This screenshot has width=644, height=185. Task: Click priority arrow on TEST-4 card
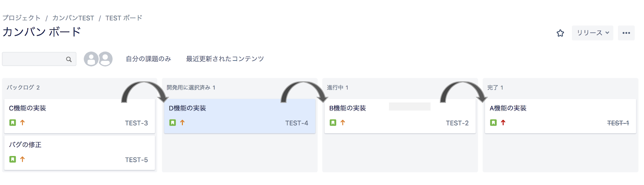pos(182,123)
